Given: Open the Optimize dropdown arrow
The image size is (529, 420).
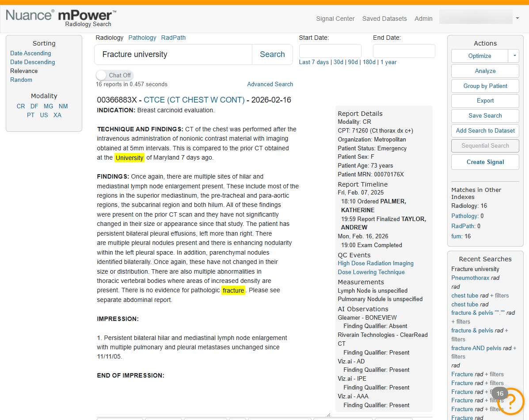Looking at the screenshot, I should (514, 56).
